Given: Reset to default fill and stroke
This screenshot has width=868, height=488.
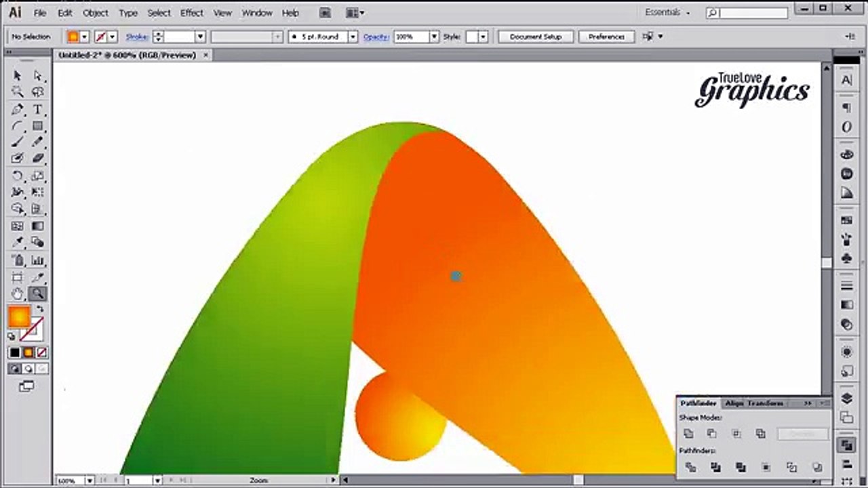Looking at the screenshot, I should coord(12,336).
